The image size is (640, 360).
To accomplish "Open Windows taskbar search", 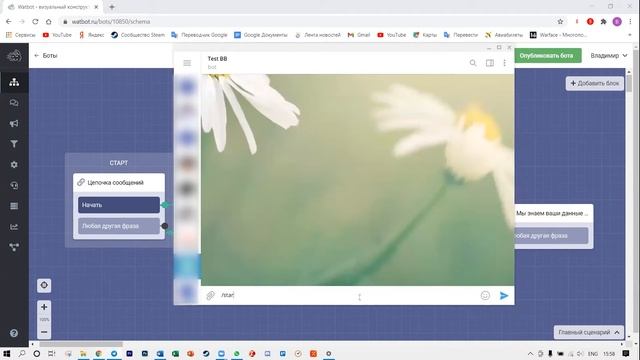I will [x=22, y=353].
